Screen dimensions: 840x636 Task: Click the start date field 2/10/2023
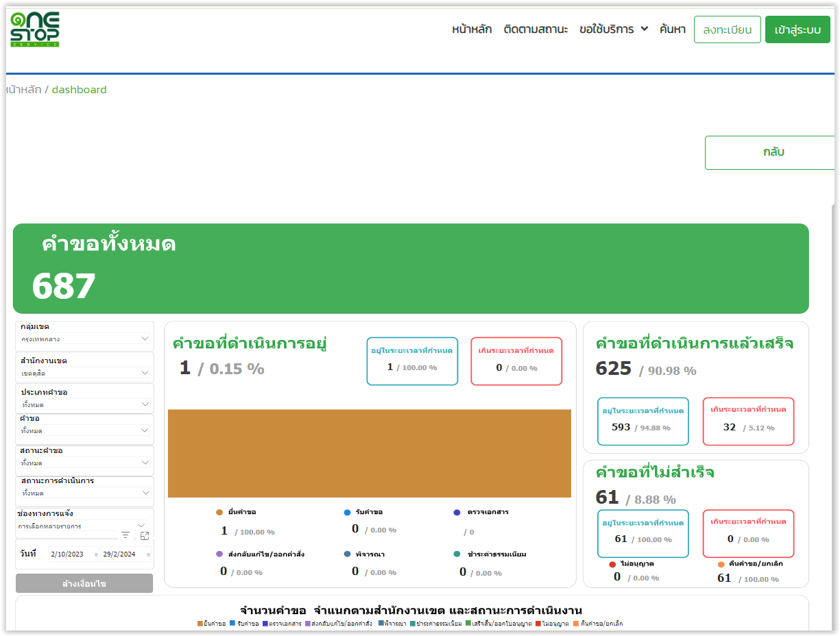point(67,554)
